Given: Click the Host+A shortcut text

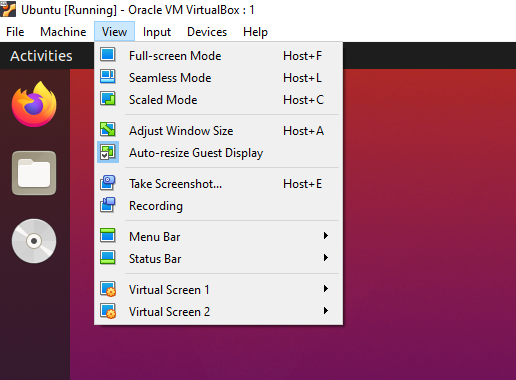Looking at the screenshot, I should tap(303, 131).
